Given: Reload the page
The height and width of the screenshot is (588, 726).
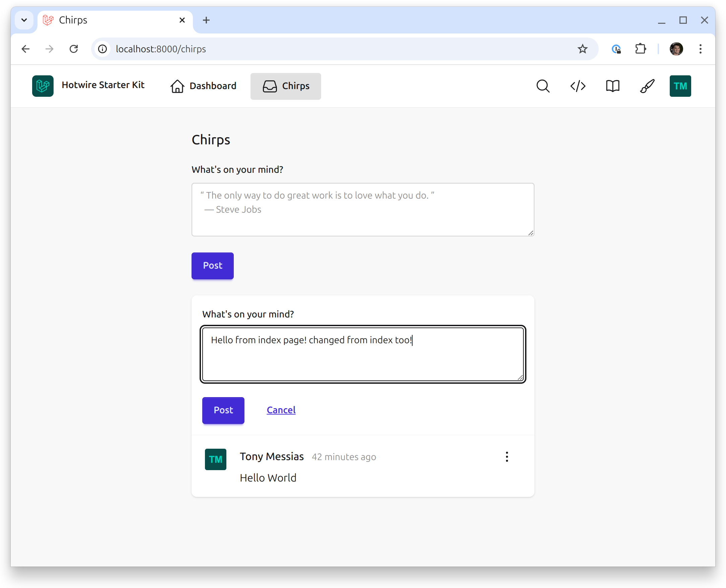Looking at the screenshot, I should click(74, 49).
